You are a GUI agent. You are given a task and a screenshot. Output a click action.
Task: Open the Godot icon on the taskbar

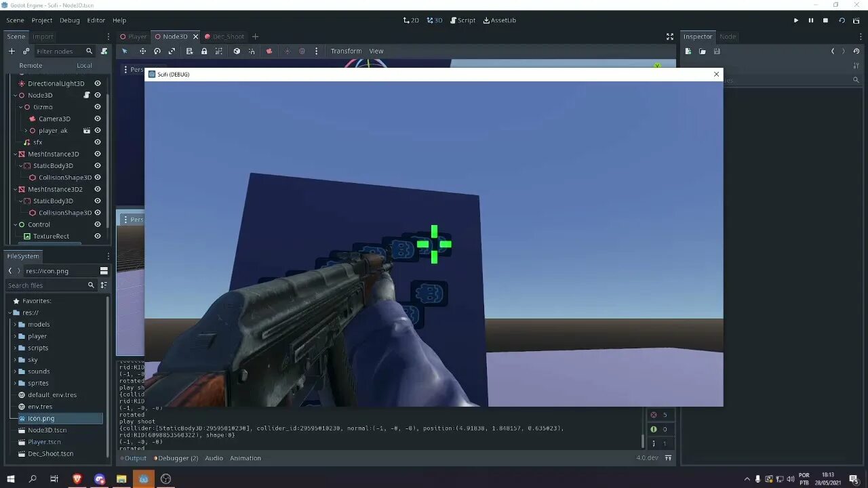[x=143, y=479]
